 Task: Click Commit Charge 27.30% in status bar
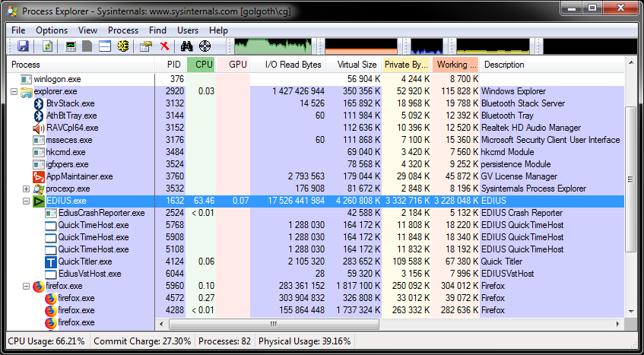142,341
